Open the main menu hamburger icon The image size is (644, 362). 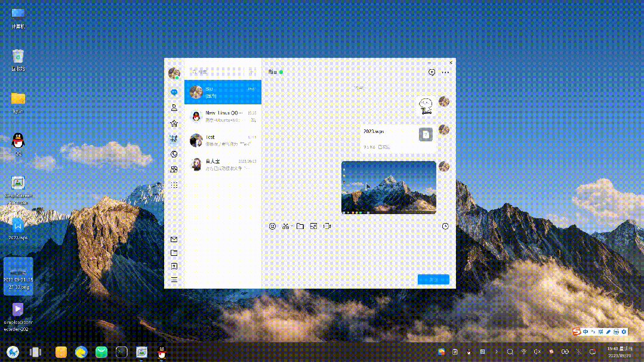click(x=174, y=280)
